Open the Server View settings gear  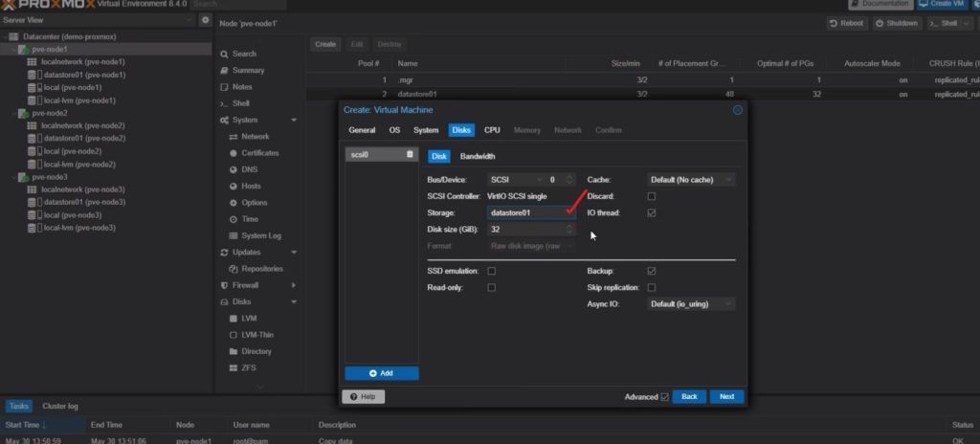click(x=205, y=20)
